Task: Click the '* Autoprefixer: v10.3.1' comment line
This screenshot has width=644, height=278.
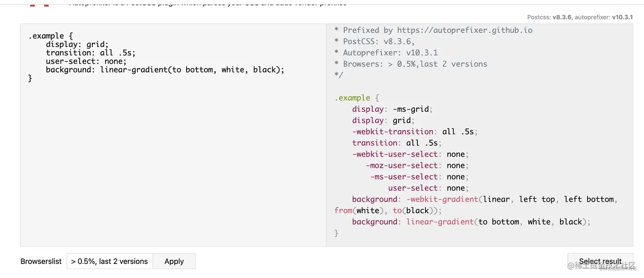Action: click(x=386, y=53)
